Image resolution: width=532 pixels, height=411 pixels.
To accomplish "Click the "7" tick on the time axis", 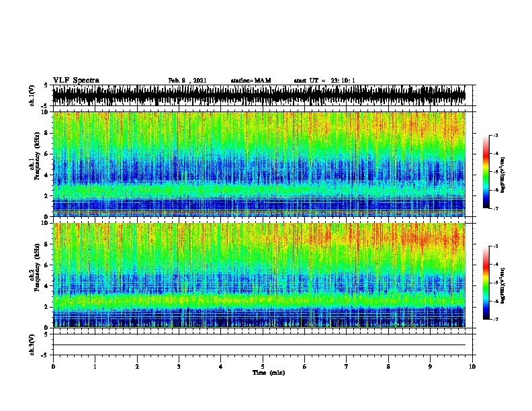I will [347, 367].
